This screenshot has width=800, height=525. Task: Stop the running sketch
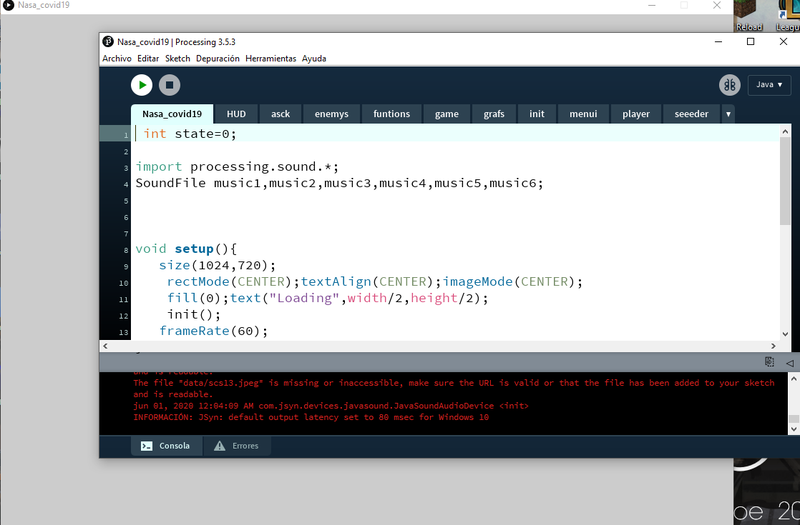[169, 85]
